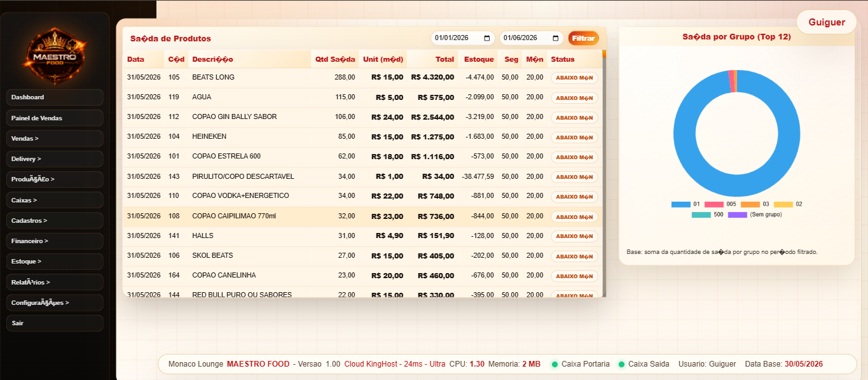Click ABAIXO MÍN badge for HALLS
Image resolution: width=868 pixels, height=380 pixels.
click(574, 236)
